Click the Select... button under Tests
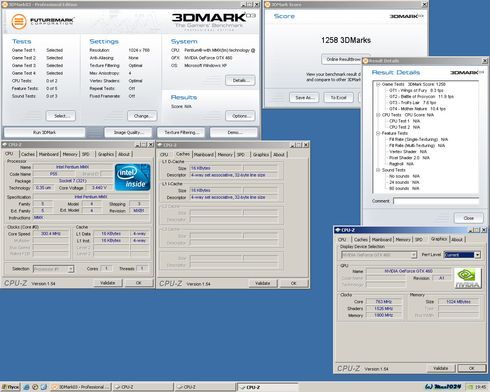 pos(61,116)
